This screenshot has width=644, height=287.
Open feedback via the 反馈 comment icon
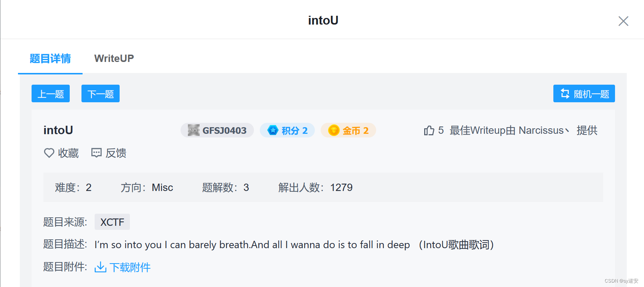96,153
